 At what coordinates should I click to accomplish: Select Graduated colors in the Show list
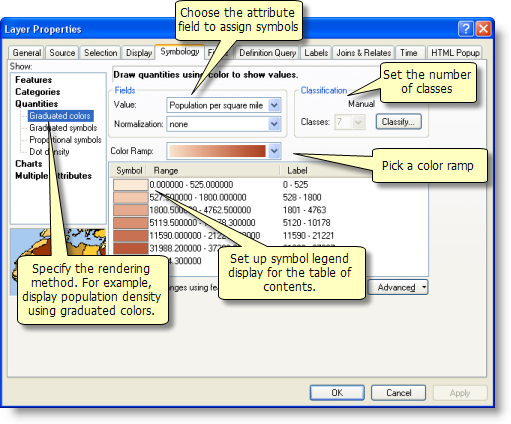[x=60, y=116]
